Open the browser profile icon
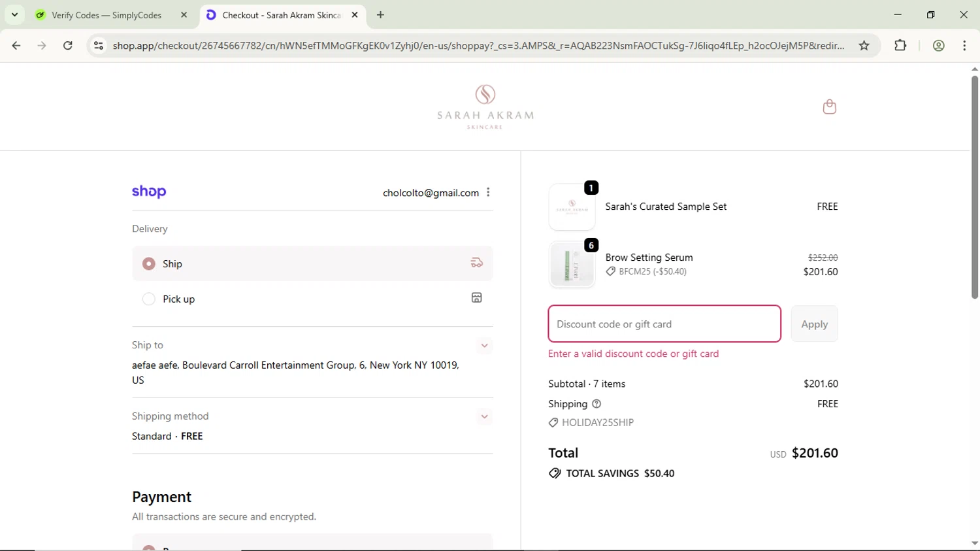Image resolution: width=980 pixels, height=551 pixels. (x=939, y=45)
